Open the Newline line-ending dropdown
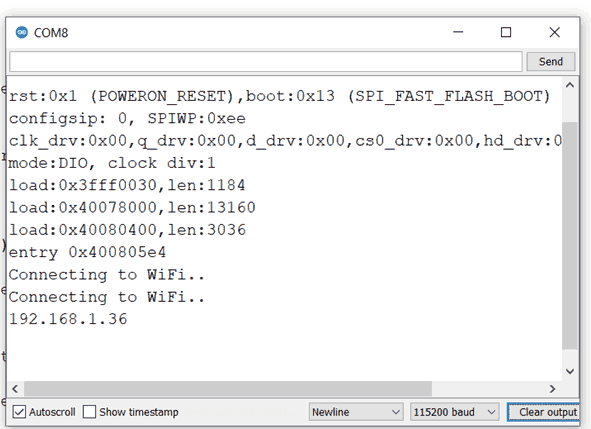 tap(356, 412)
